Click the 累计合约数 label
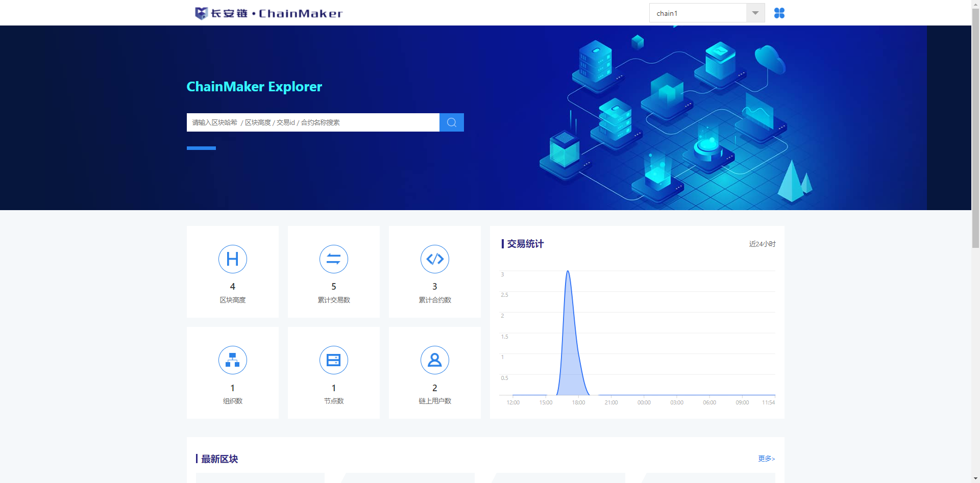Viewport: 980px width, 483px height. 435,300
